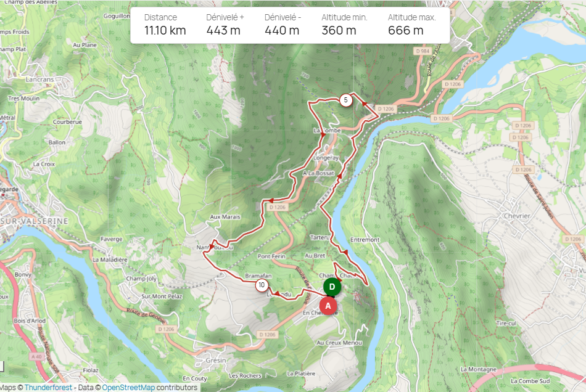Click the Dénivelé + 443 m statistic
The image size is (586, 392).
[225, 25]
